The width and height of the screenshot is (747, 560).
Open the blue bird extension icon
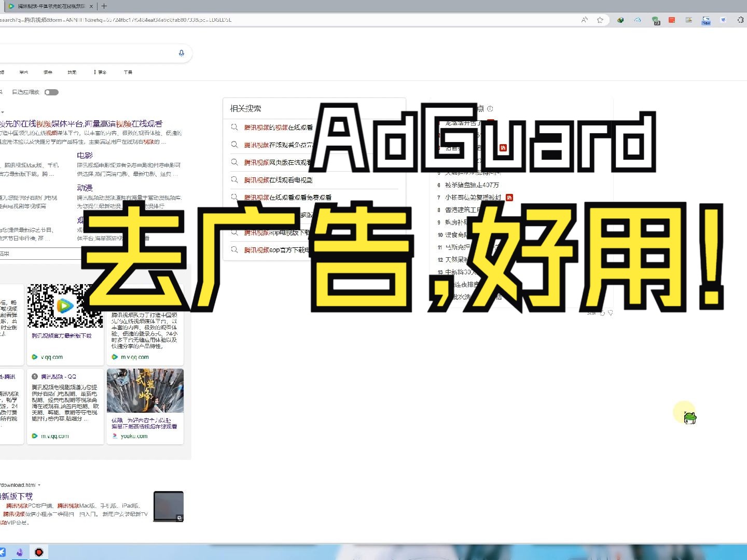point(724,20)
